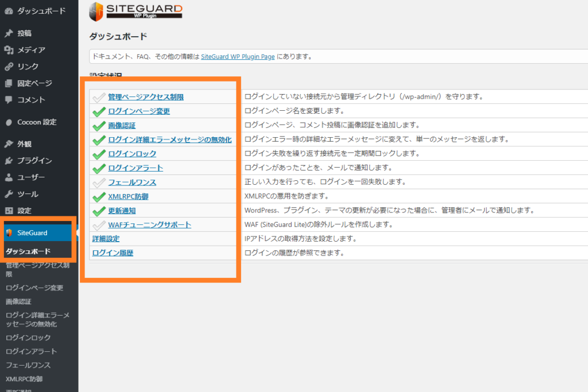Click the 投稿 pushpin icon in the sidebar
Image resolution: width=588 pixels, height=392 pixels.
click(7, 33)
